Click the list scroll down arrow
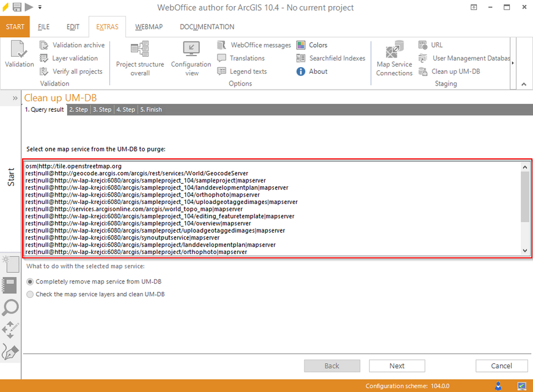The height and width of the screenshot is (392, 533). tap(525, 251)
